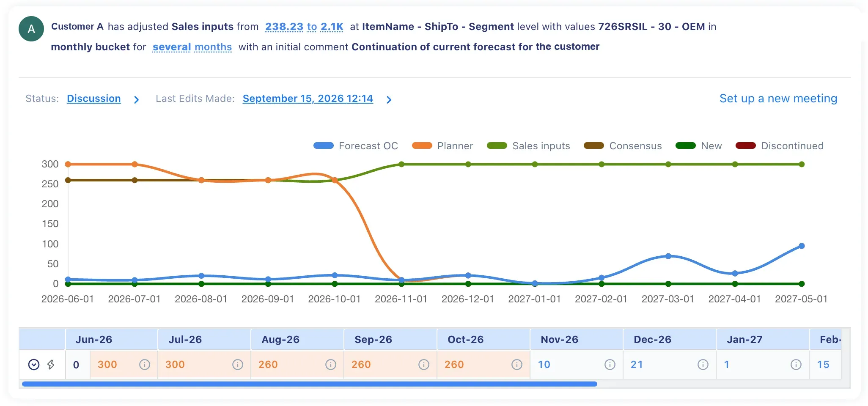
Task: Select the Sep-26 column header
Action: (x=390, y=339)
